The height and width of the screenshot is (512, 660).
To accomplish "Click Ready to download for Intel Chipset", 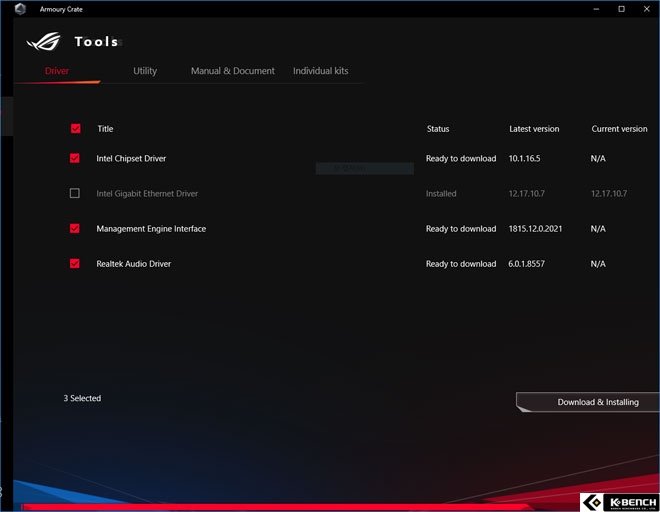I will click(x=461, y=159).
